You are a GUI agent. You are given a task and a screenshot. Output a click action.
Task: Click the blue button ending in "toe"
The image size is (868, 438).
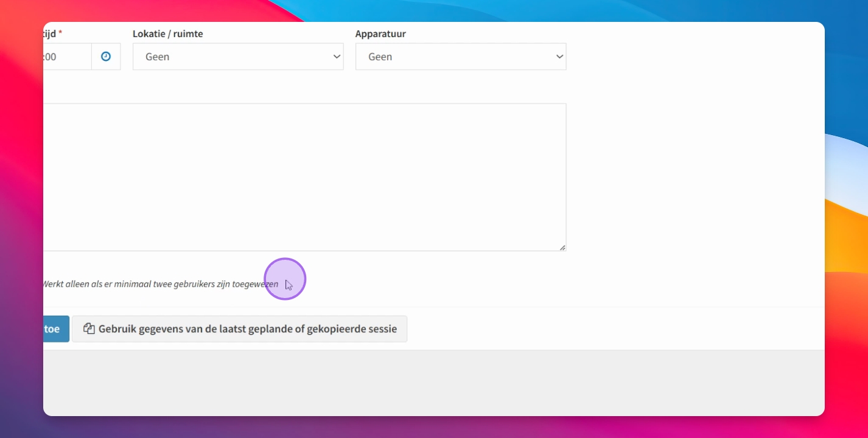coord(56,329)
